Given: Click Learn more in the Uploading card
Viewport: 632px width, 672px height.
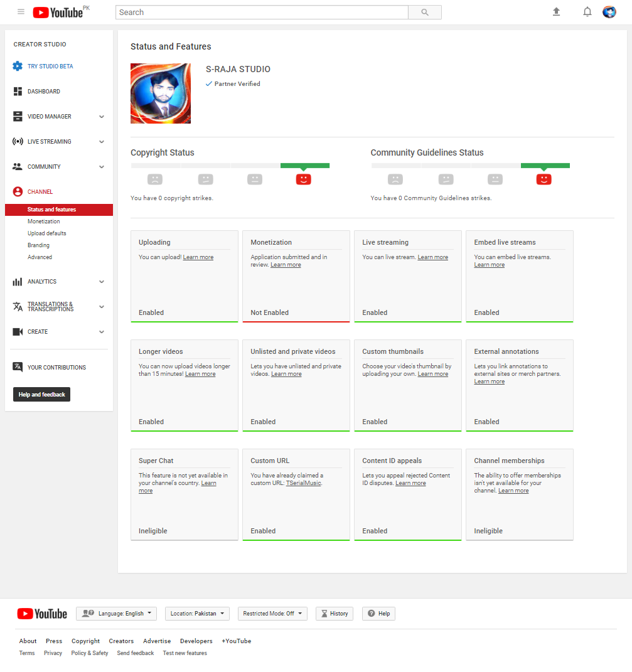Looking at the screenshot, I should tap(198, 257).
